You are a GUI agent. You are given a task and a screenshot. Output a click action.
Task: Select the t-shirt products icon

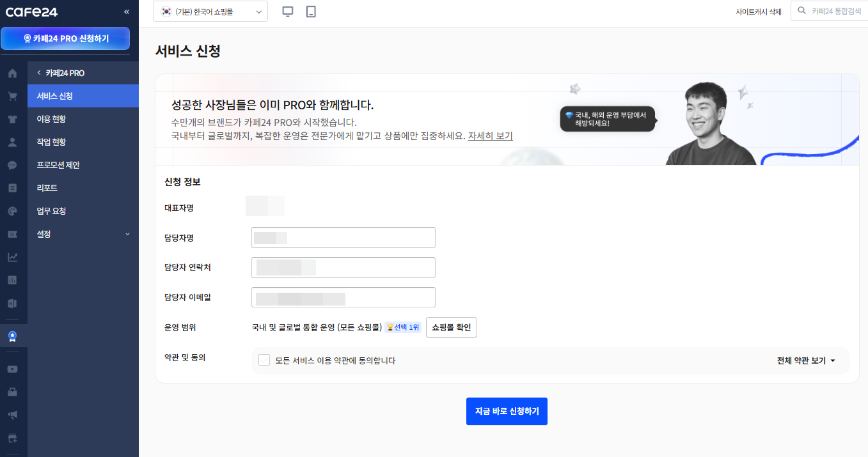[12, 120]
